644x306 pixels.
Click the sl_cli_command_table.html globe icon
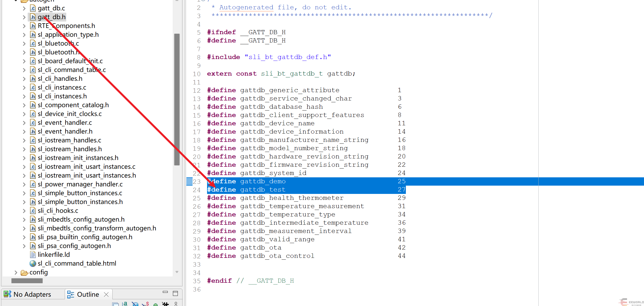point(33,264)
